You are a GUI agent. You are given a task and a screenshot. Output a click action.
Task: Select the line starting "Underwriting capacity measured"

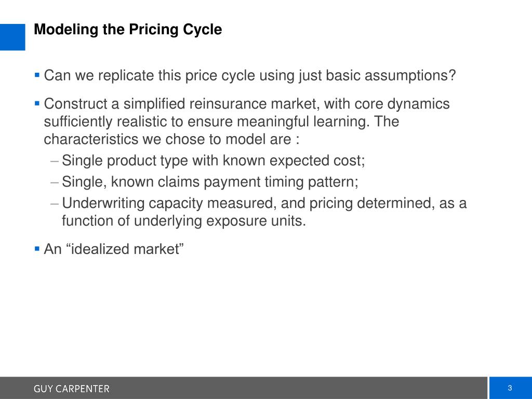[x=264, y=204]
